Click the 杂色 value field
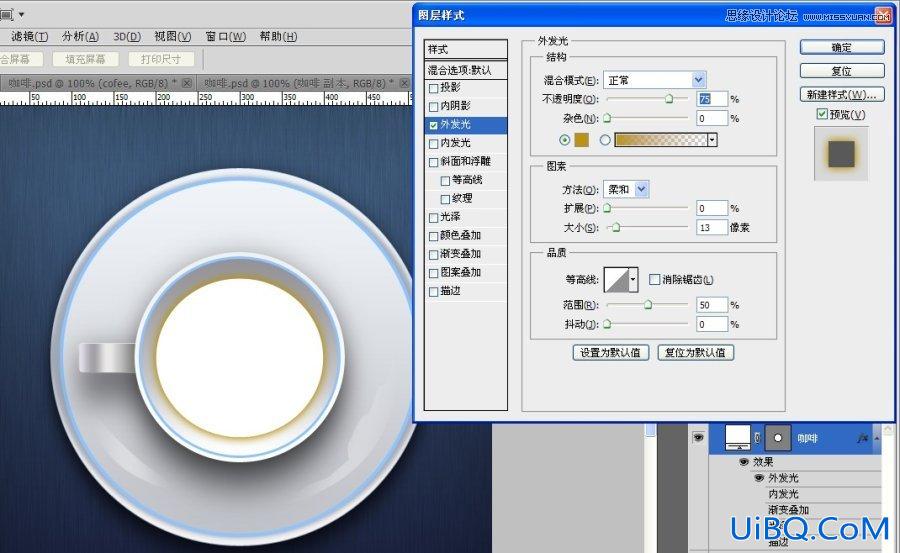 pyautogui.click(x=712, y=119)
